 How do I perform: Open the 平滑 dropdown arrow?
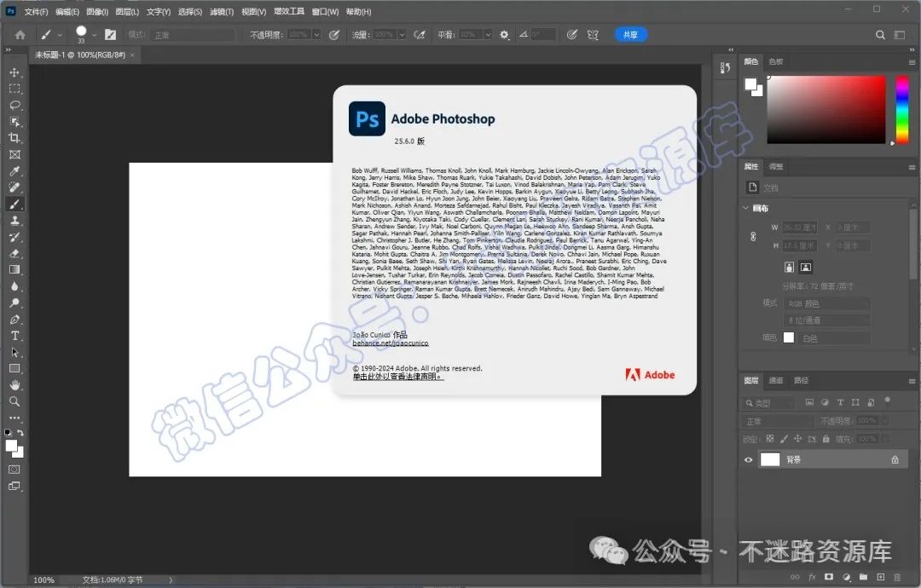click(488, 35)
